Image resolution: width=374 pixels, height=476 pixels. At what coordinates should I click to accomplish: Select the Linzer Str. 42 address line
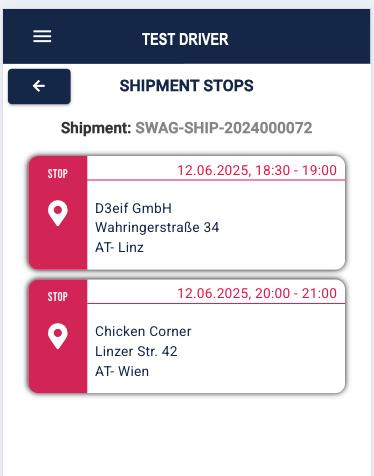(x=136, y=351)
